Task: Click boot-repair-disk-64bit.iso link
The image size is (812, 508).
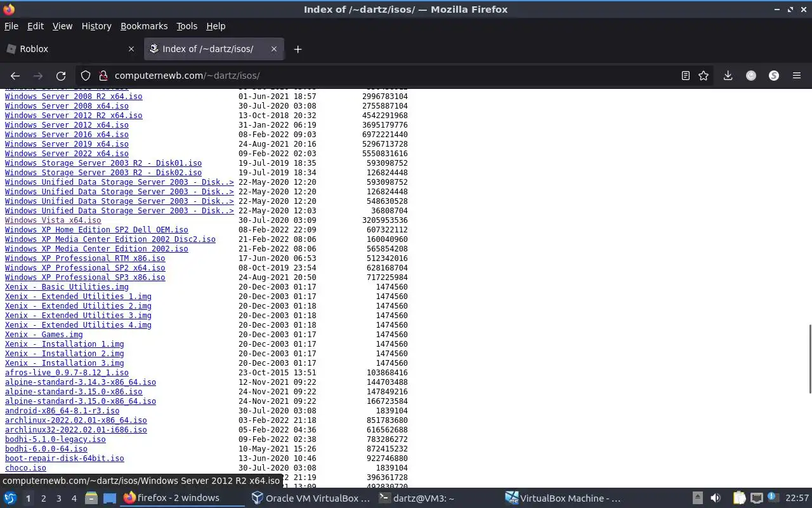Action: [x=65, y=458]
